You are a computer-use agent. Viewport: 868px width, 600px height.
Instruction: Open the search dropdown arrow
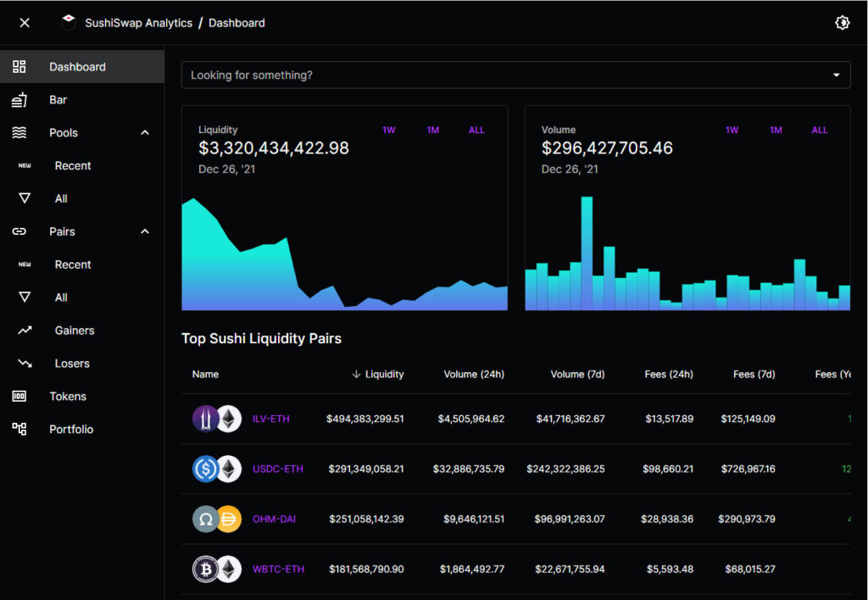coord(836,75)
